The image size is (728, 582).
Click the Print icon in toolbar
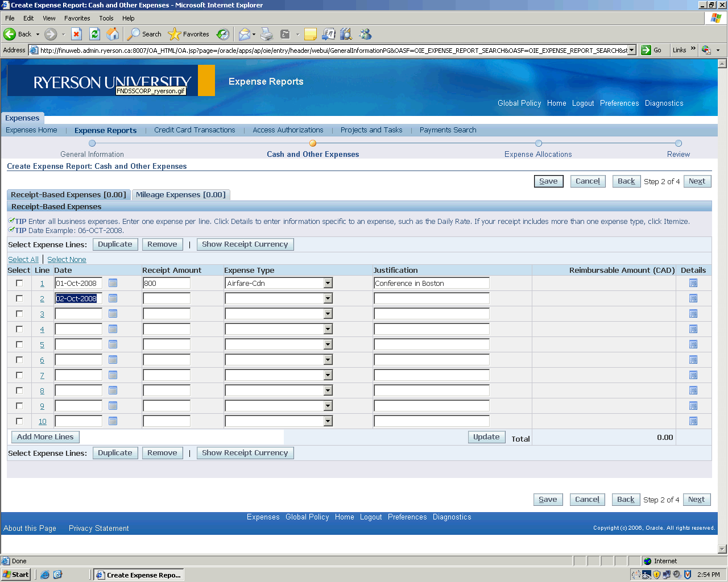pos(267,34)
